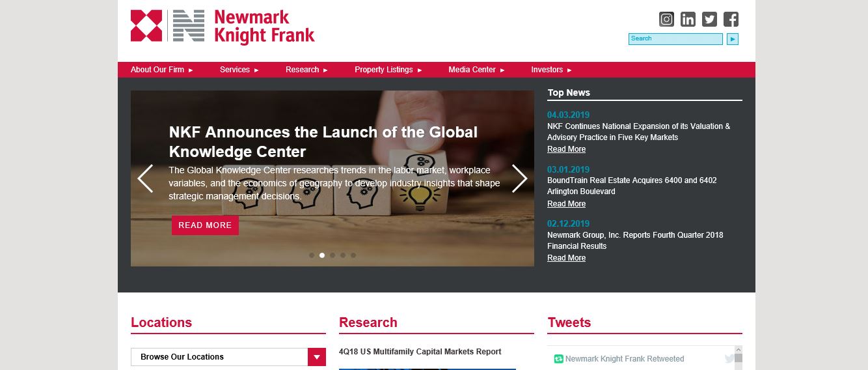Open the LinkedIn social icon
868x370 pixels.
pos(688,20)
